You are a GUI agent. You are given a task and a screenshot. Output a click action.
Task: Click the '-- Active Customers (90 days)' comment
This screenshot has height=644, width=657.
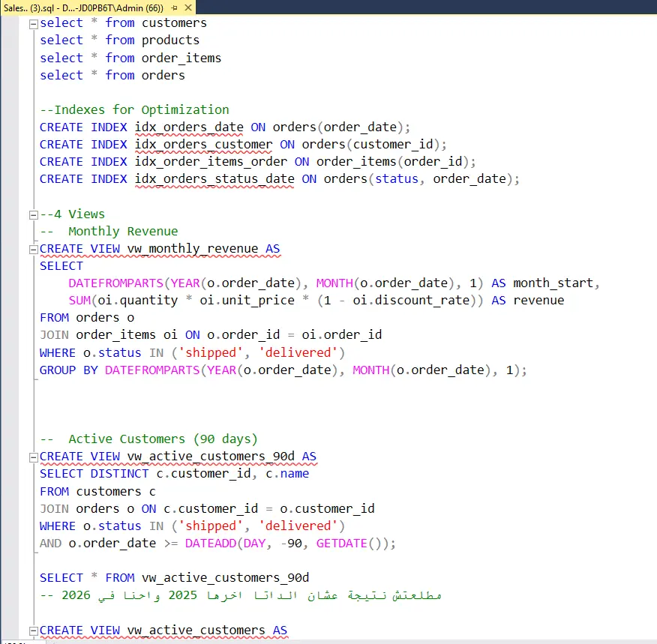tap(148, 439)
